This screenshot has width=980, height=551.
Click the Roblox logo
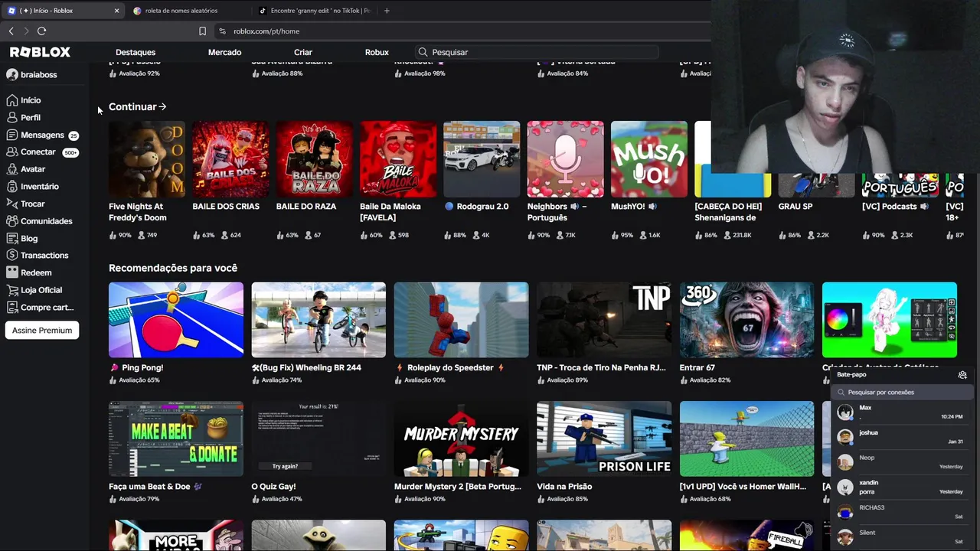pos(40,52)
